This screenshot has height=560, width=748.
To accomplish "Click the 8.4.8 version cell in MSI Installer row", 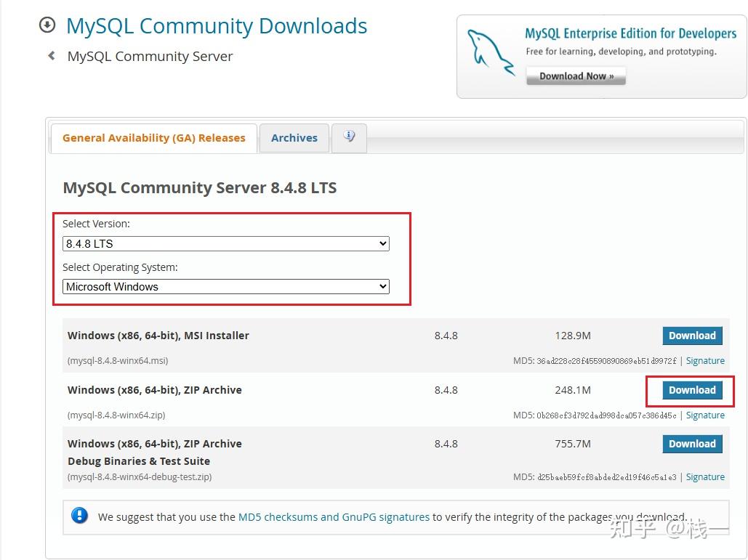I will point(446,336).
